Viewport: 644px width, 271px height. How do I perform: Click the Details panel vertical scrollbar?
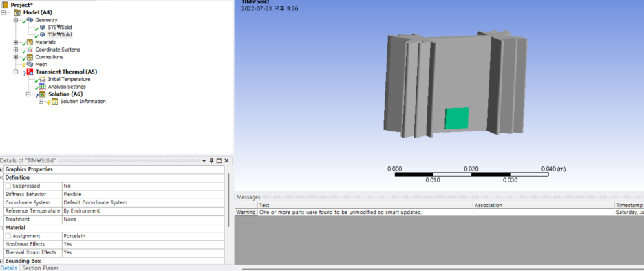(x=228, y=200)
